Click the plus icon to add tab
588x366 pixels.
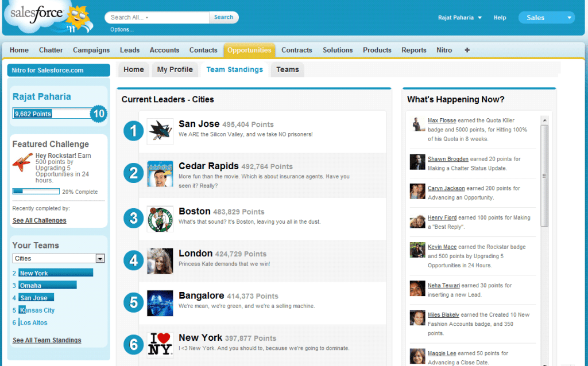(x=467, y=50)
